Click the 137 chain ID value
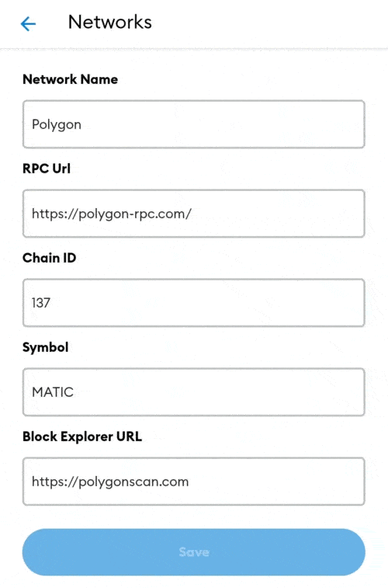The image size is (388, 588). [x=41, y=303]
